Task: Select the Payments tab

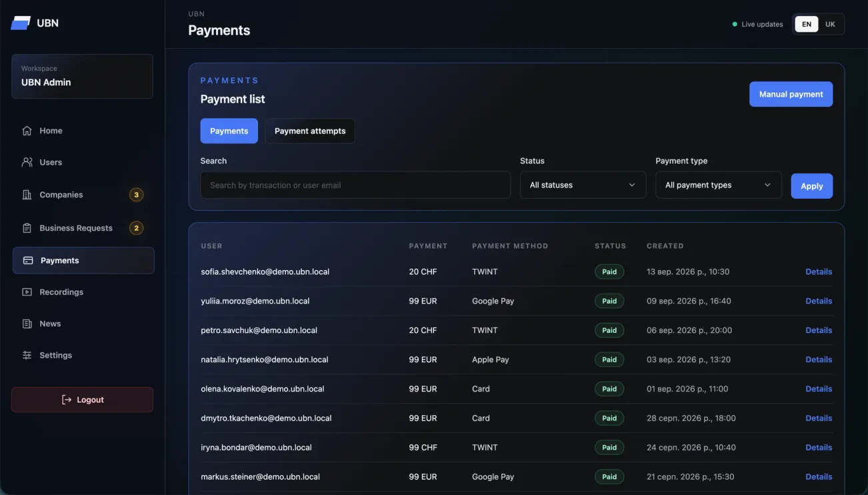Action: pyautogui.click(x=229, y=131)
